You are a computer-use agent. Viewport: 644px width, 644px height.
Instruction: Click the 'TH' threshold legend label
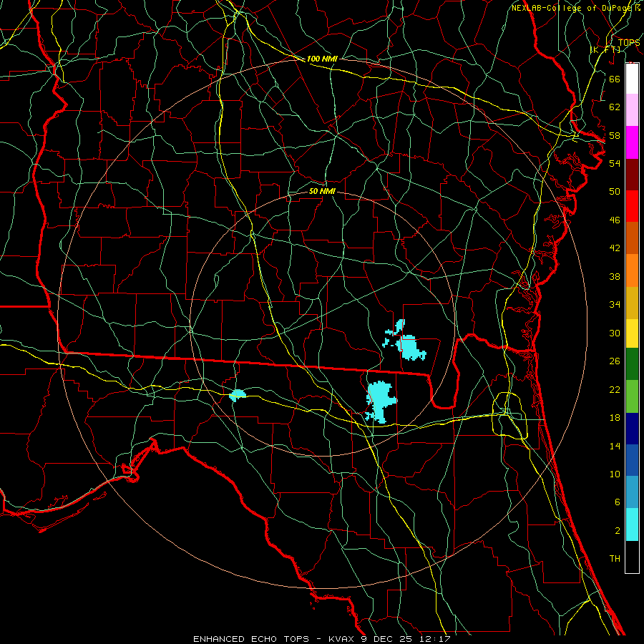point(615,559)
